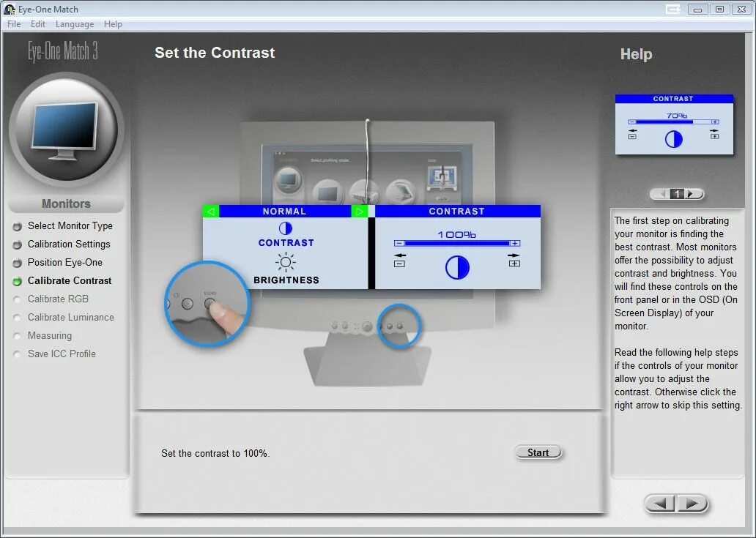Click help page forward arrow
Screen dimensions: 756x538
(693, 194)
